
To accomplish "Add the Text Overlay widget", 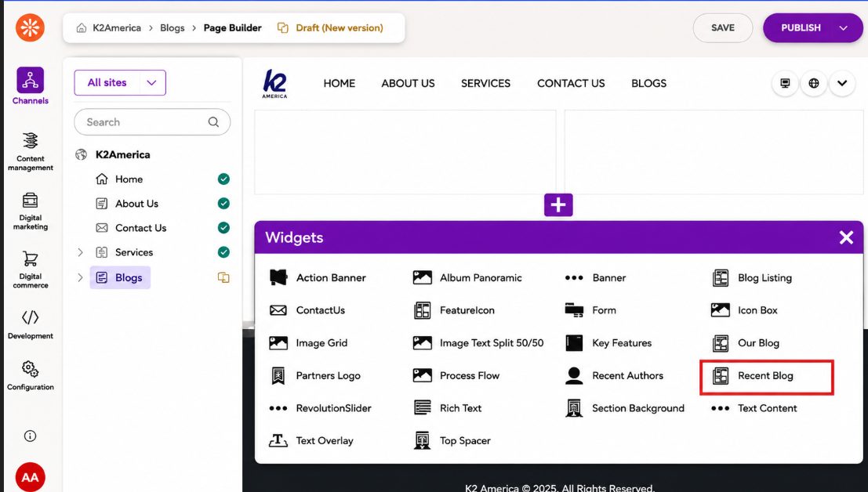I will 311,440.
